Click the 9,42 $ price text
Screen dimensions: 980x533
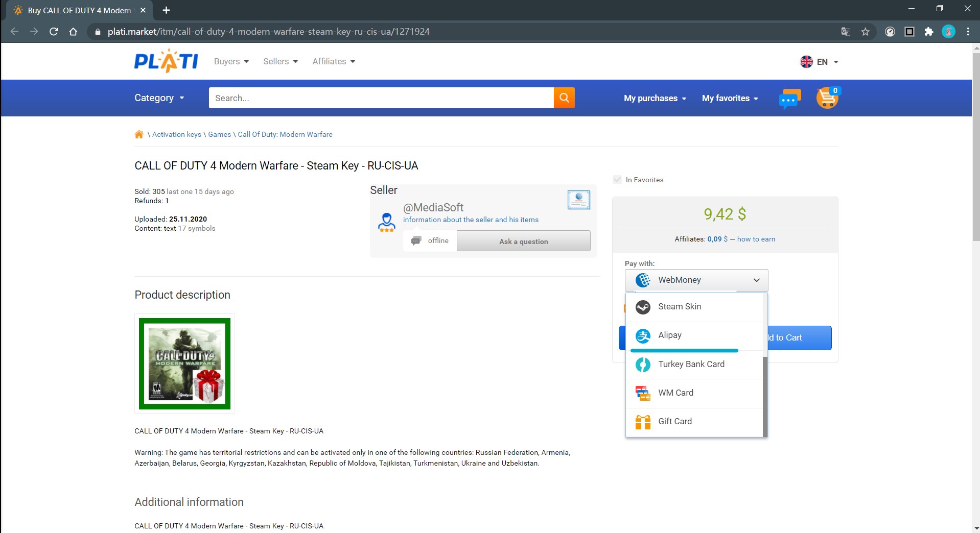pyautogui.click(x=725, y=214)
